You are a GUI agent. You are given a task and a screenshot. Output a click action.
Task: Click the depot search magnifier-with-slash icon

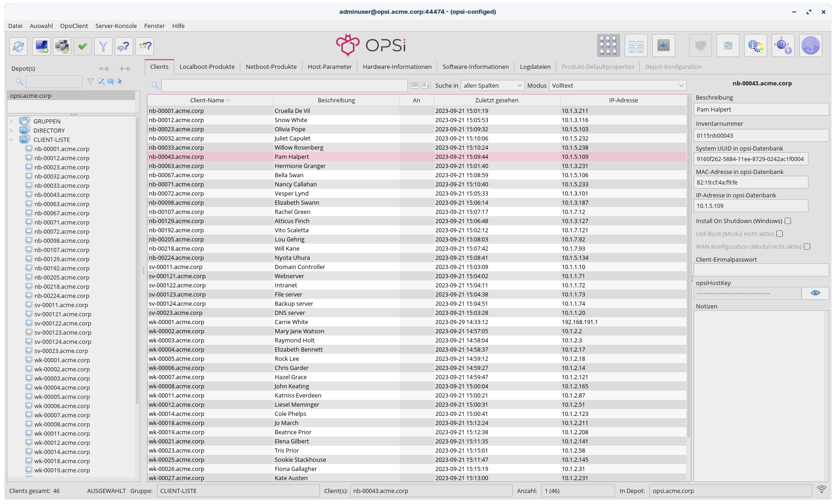coord(101,82)
